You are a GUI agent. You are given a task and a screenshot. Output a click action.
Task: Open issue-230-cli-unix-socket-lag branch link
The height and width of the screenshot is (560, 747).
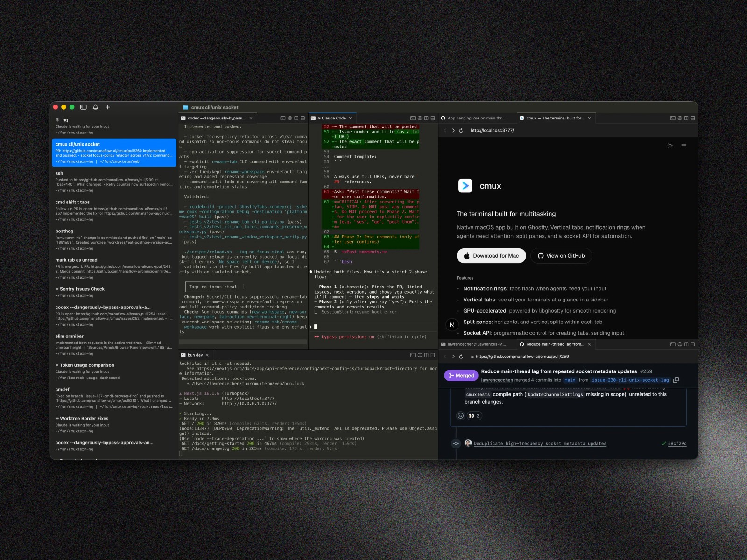[630, 380]
